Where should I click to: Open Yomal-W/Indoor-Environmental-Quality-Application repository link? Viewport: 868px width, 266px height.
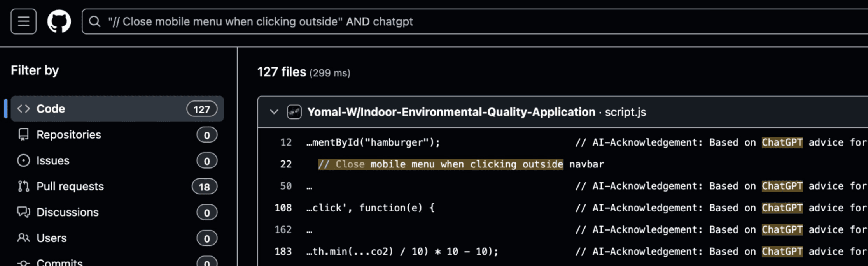tap(451, 112)
